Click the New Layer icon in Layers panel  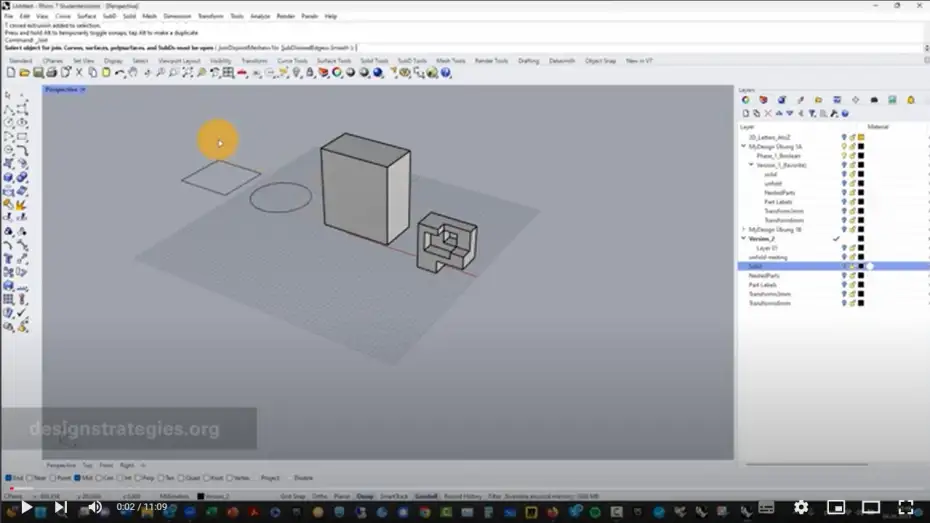tap(746, 113)
